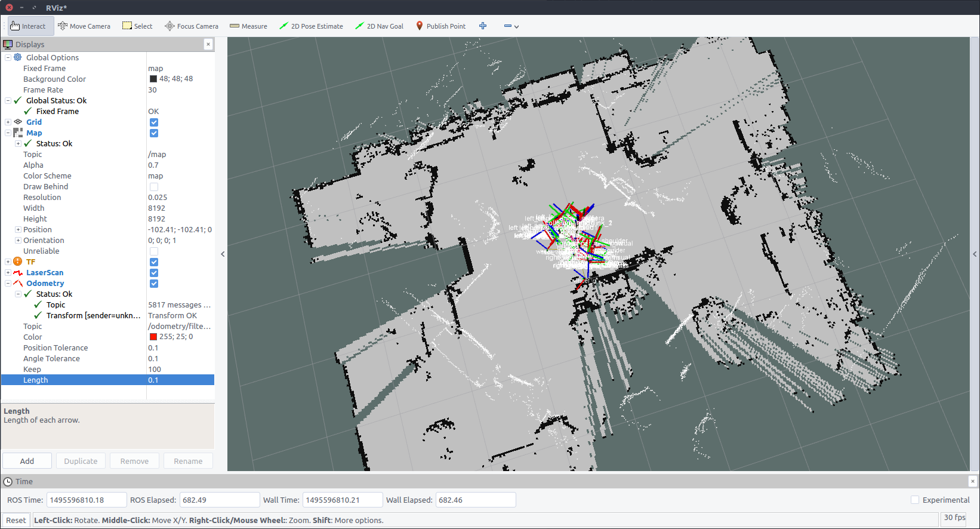Collapse the Global Status tree node
The image size is (980, 529).
pyautogui.click(x=8, y=100)
